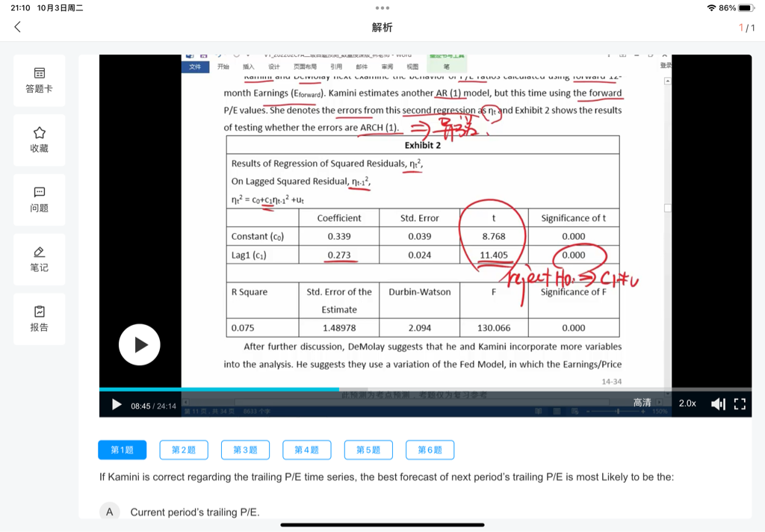Jump to 第4题 question
The width and height of the screenshot is (765, 532).
pos(307,450)
